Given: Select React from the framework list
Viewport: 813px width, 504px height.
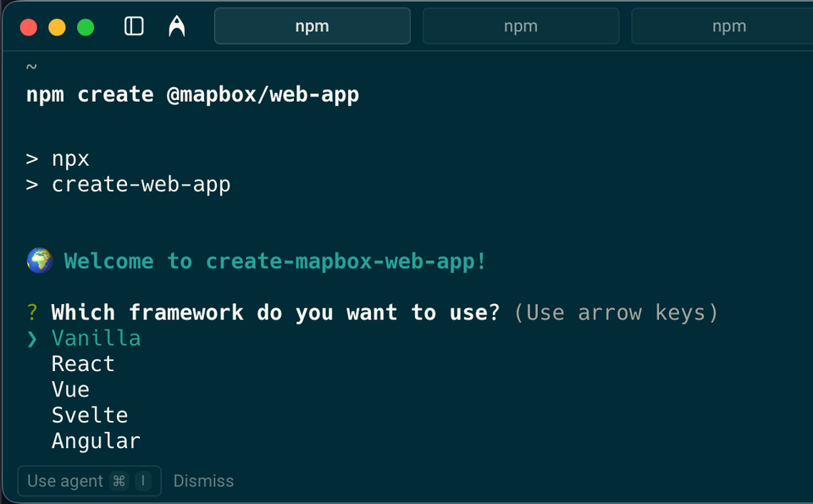Looking at the screenshot, I should click(83, 364).
